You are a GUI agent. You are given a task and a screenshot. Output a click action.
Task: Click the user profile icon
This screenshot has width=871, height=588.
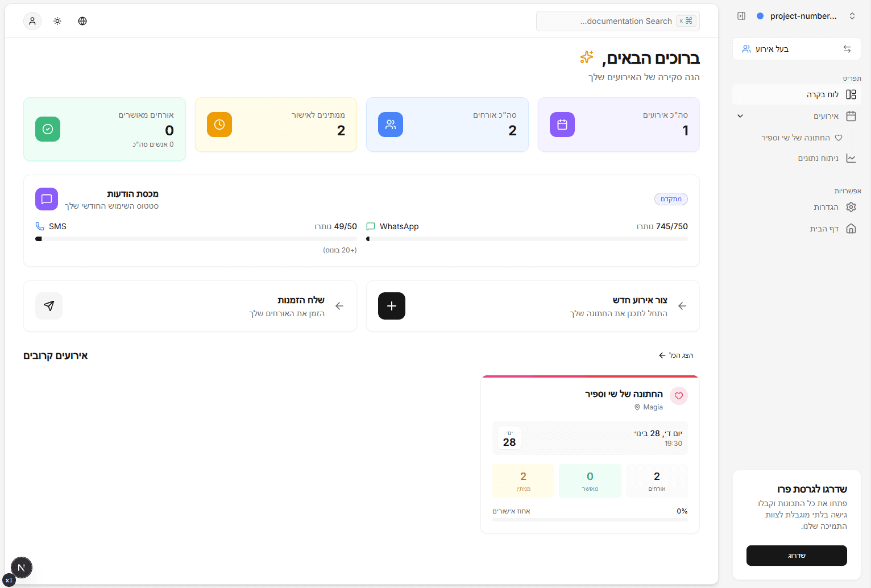tap(32, 21)
